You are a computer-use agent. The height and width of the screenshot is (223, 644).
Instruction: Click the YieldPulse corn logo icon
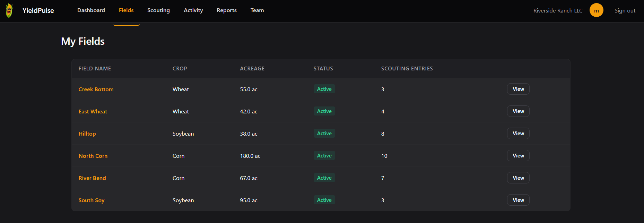9,10
